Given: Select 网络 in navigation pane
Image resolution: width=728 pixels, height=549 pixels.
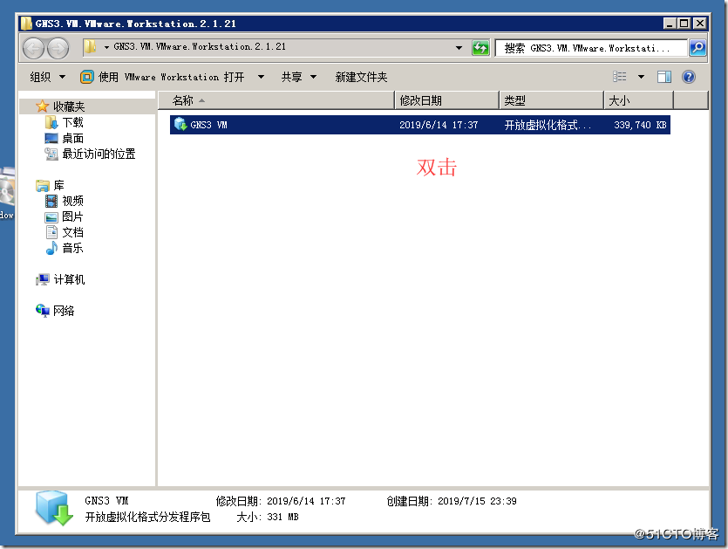Looking at the screenshot, I should point(64,311).
